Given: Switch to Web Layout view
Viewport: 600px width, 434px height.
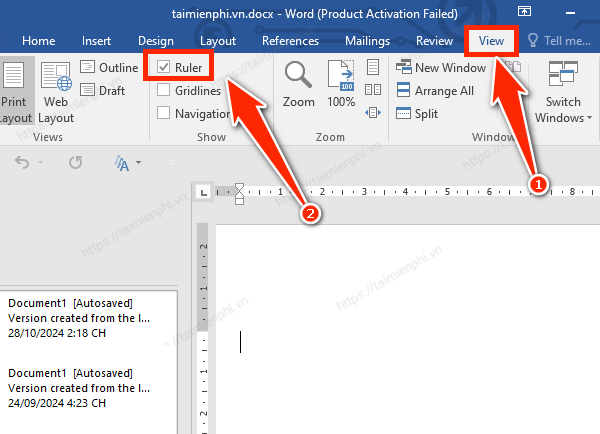Looking at the screenshot, I should click(x=56, y=92).
